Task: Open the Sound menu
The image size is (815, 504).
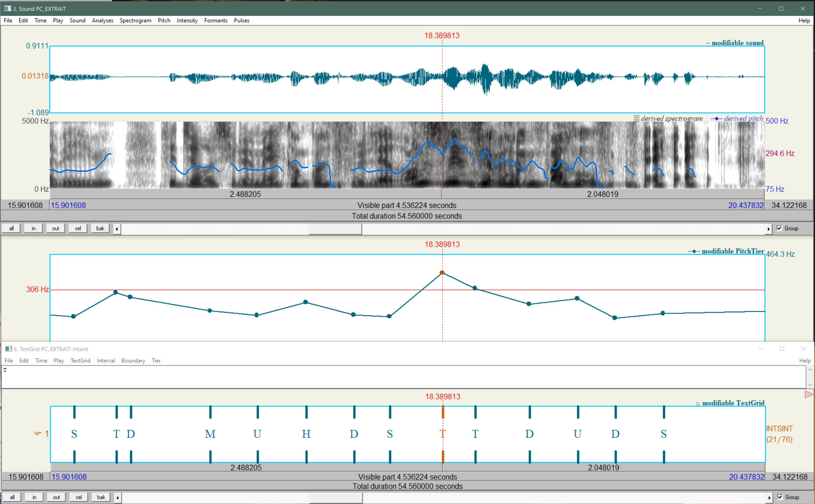Action: [x=77, y=20]
